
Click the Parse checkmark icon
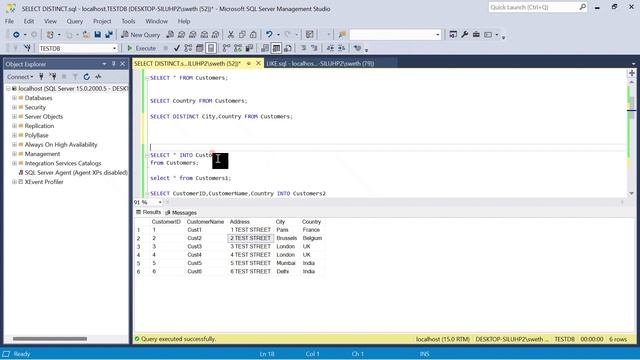click(177, 48)
